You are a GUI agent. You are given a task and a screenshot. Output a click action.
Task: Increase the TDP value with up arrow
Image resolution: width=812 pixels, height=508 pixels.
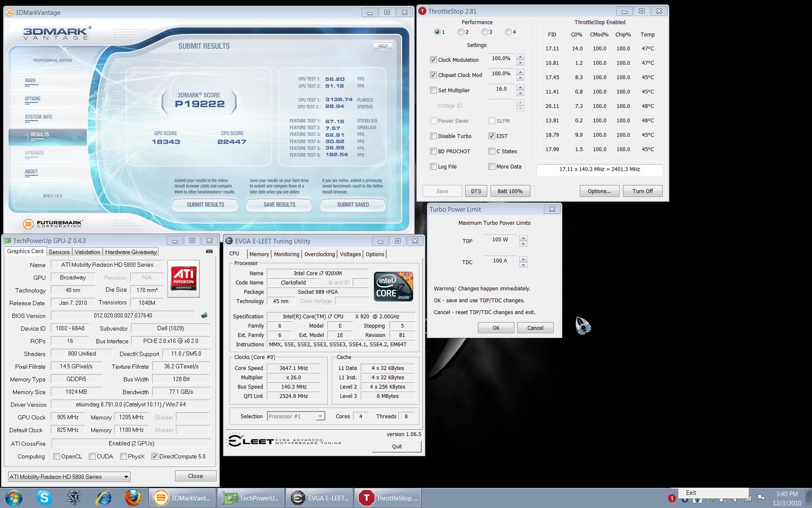523,238
